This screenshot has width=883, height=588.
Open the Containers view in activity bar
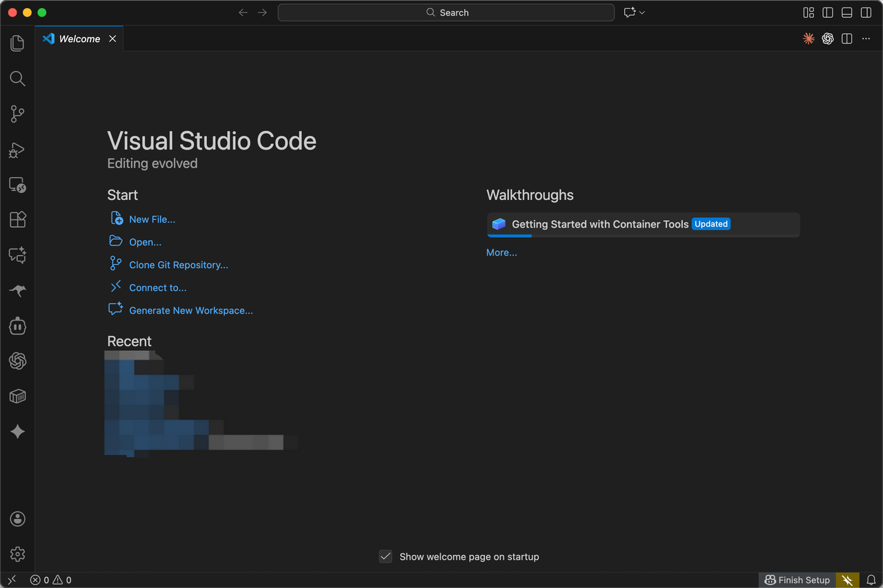(17, 396)
